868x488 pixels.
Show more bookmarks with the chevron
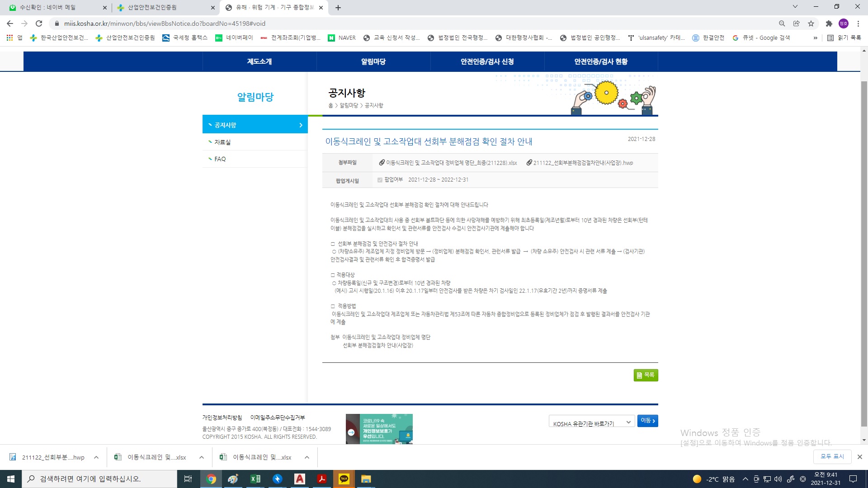pos(815,38)
